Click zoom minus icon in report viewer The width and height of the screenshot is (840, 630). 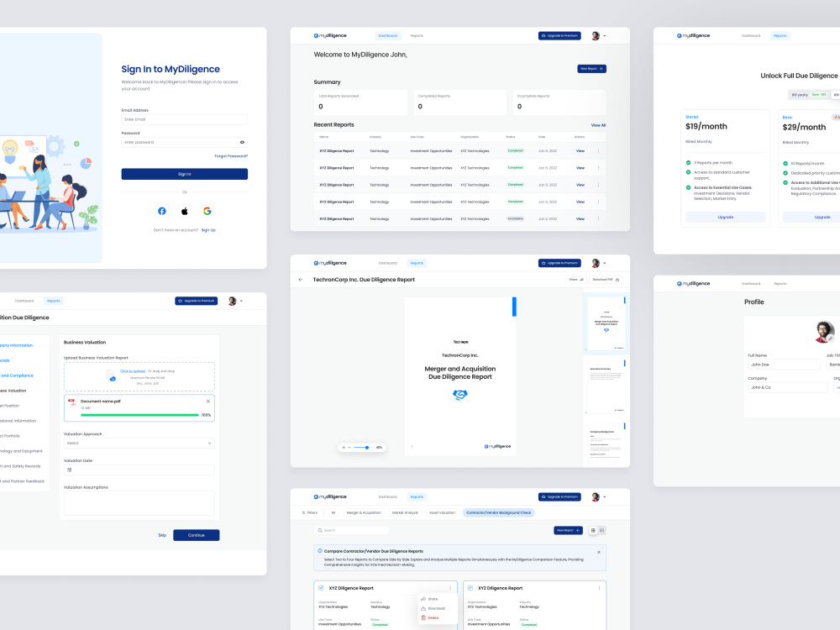[x=349, y=448]
